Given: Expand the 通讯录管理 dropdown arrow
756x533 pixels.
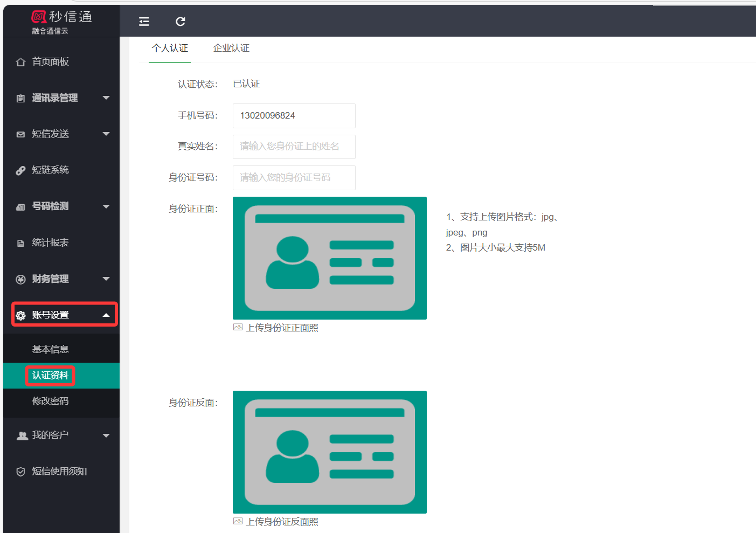Looking at the screenshot, I should [106, 98].
